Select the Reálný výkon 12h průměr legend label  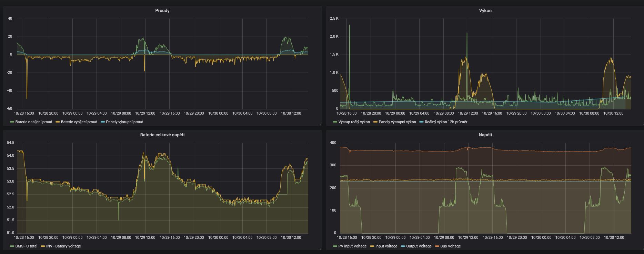446,122
